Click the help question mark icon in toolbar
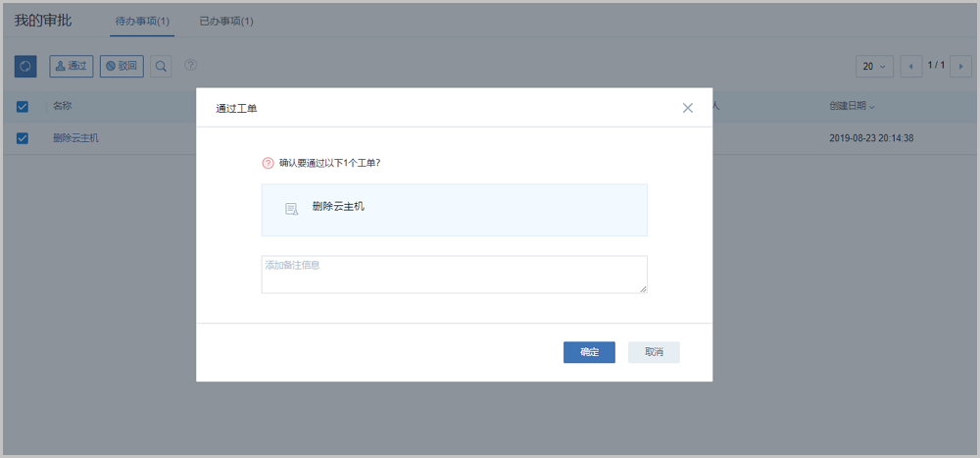Image resolution: width=980 pixels, height=458 pixels. point(190,66)
